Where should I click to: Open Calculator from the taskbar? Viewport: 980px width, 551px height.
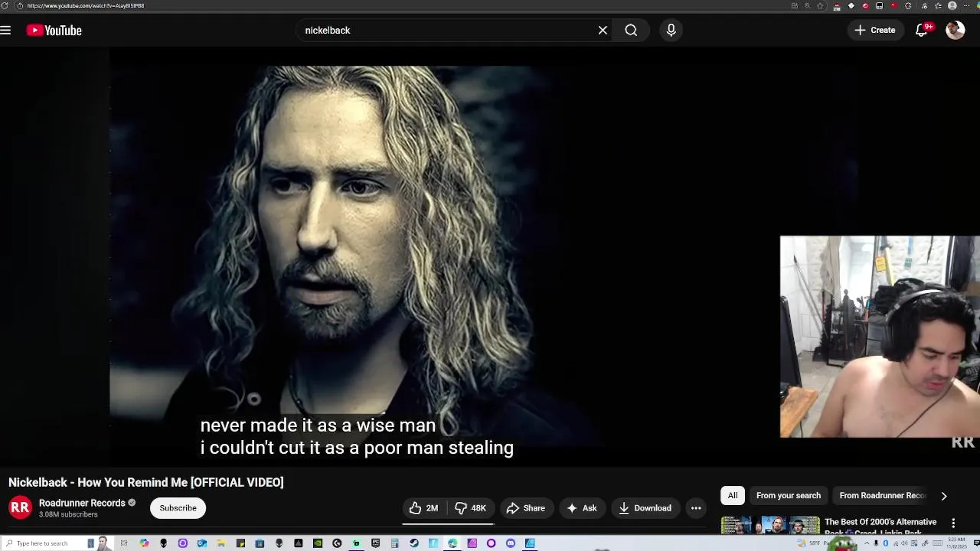[394, 543]
